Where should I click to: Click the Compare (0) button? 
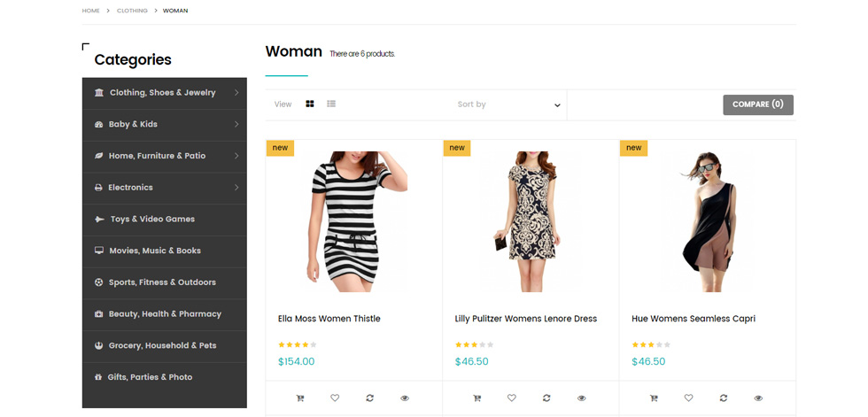click(x=758, y=104)
